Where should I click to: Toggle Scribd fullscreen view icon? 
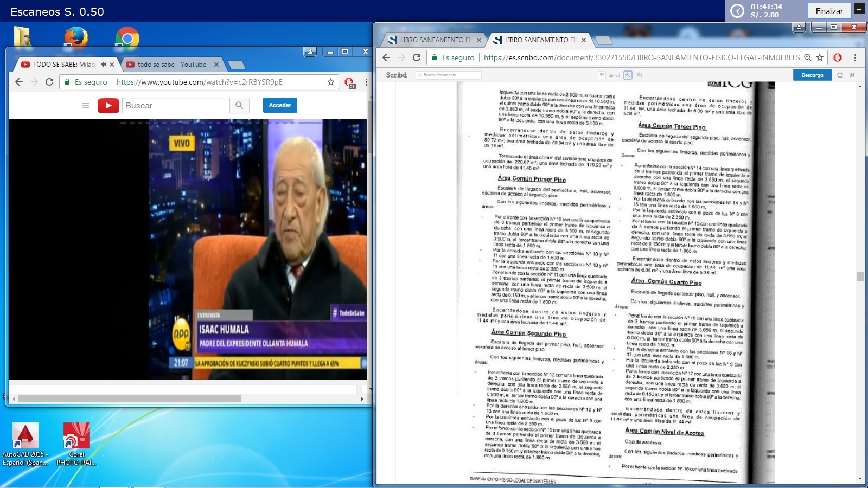pyautogui.click(x=852, y=75)
